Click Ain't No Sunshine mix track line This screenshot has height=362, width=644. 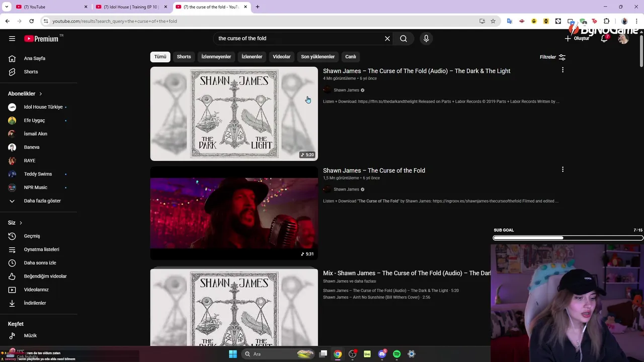[376, 297]
